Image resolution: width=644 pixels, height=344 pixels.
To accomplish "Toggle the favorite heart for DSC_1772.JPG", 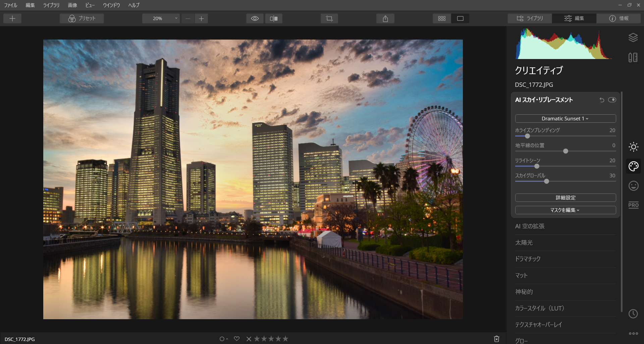I will (237, 339).
